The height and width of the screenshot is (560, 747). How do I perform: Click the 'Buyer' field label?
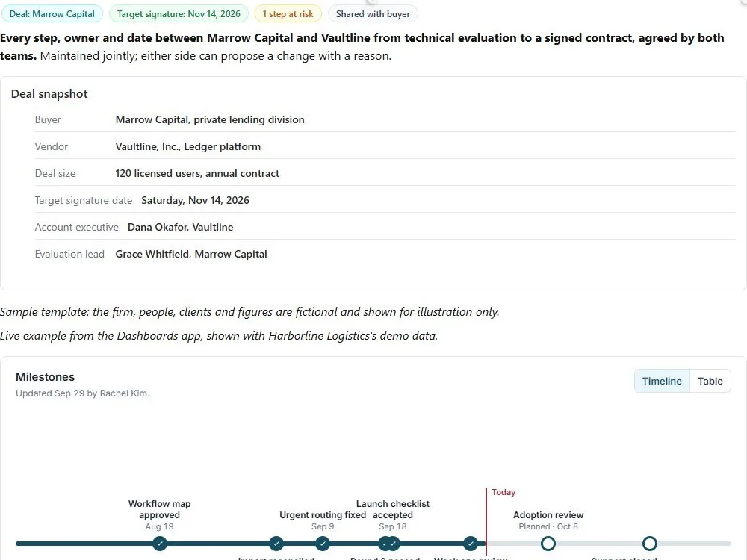[48, 119]
